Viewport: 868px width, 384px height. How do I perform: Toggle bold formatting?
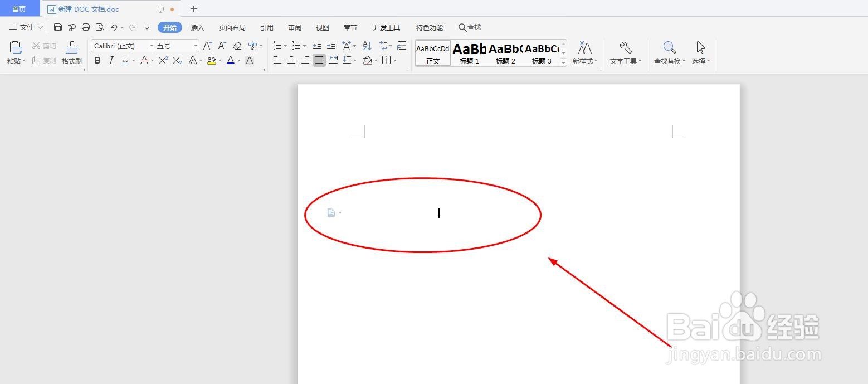tap(97, 60)
